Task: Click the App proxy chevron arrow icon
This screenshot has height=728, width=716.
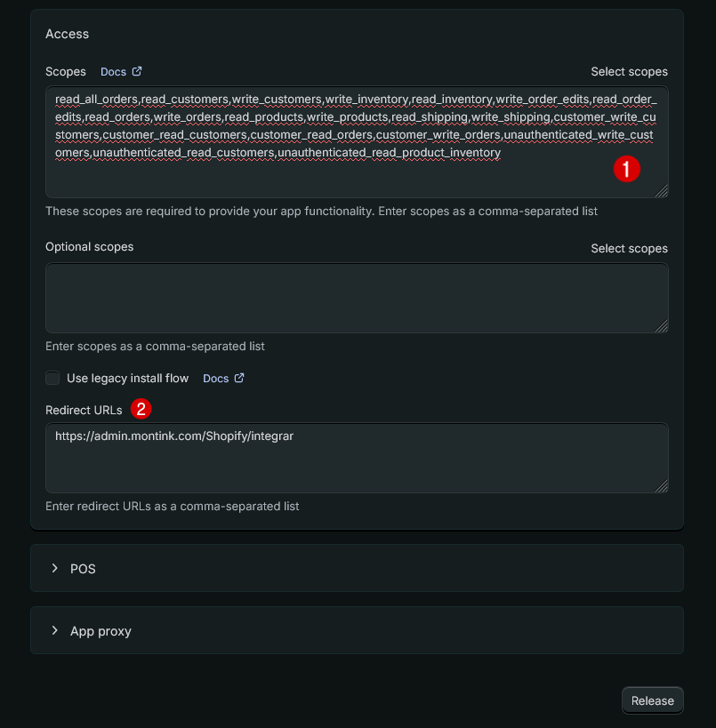Action: point(54,630)
